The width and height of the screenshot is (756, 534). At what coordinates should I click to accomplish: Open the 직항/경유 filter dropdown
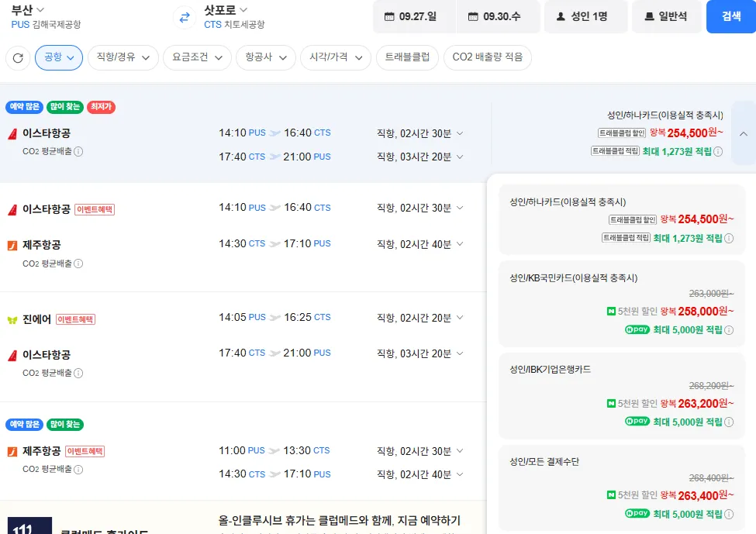tap(123, 57)
